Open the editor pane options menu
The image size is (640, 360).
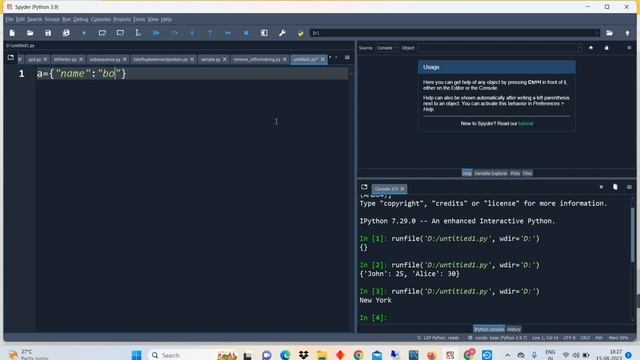[347, 58]
